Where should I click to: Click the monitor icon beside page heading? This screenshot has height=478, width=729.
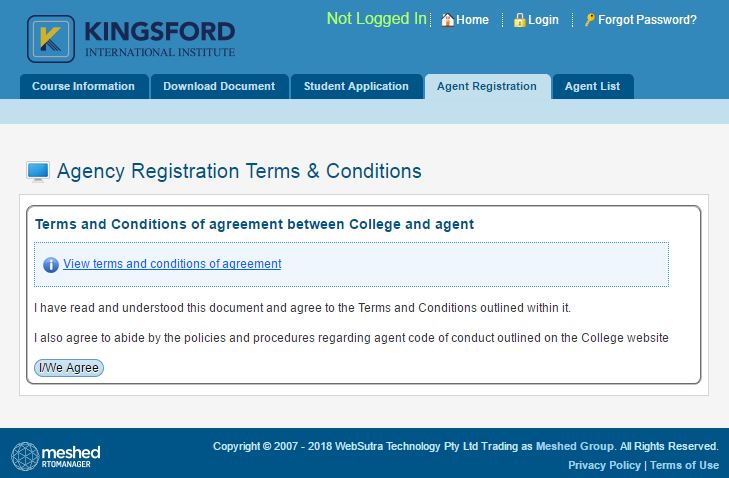pos(38,172)
